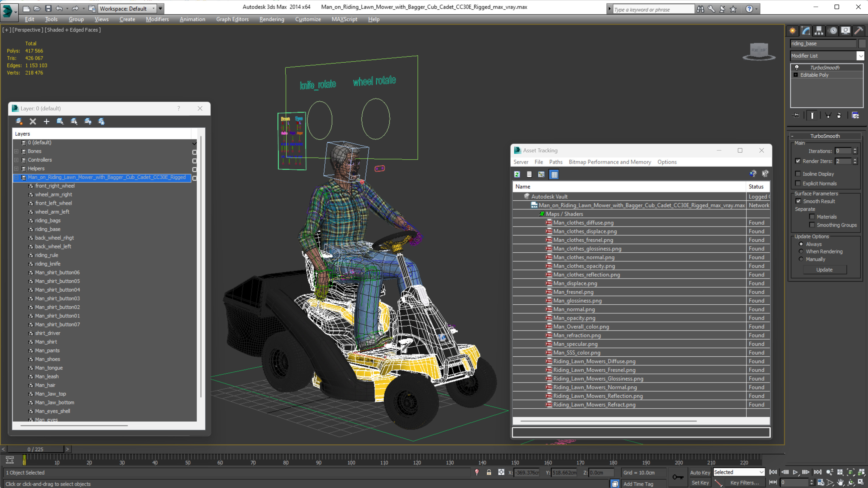The width and height of the screenshot is (868, 488).
Task: Open the Display command panel tab
Action: click(x=845, y=31)
